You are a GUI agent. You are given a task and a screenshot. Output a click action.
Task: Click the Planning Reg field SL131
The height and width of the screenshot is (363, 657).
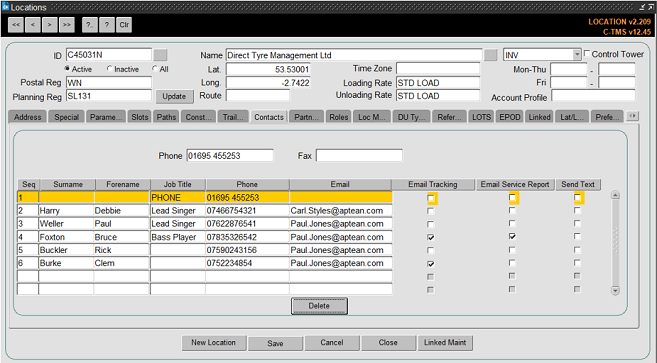point(109,96)
